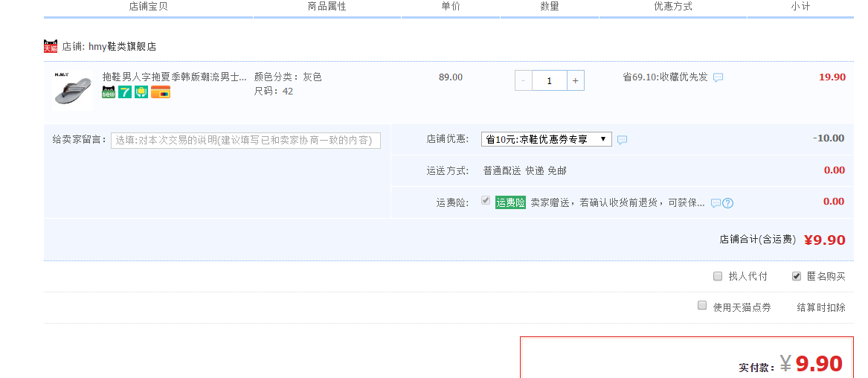The image size is (868, 378).
Task: Click the 找人代付 label text
Action: click(x=748, y=276)
